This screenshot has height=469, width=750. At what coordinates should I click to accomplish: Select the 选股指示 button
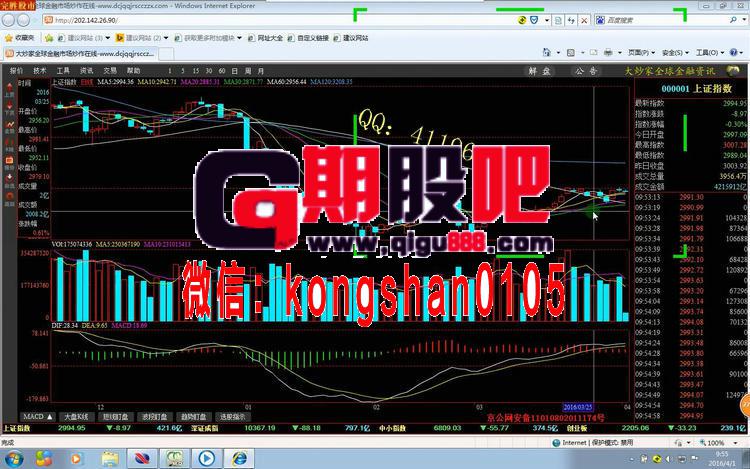click(x=232, y=416)
